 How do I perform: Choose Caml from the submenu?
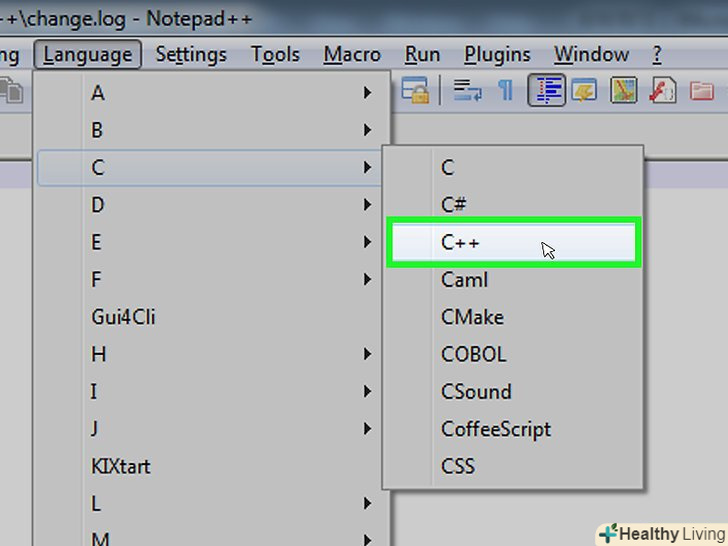tap(513, 280)
